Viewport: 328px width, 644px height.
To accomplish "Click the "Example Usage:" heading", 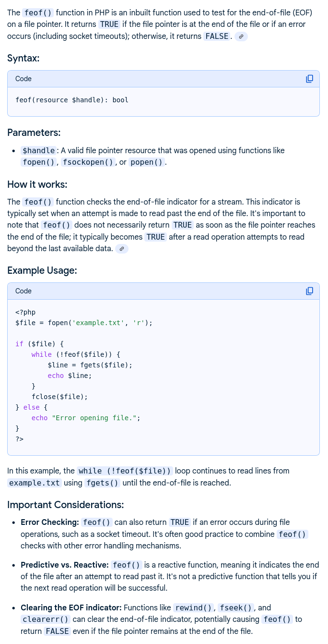I will point(42,270).
